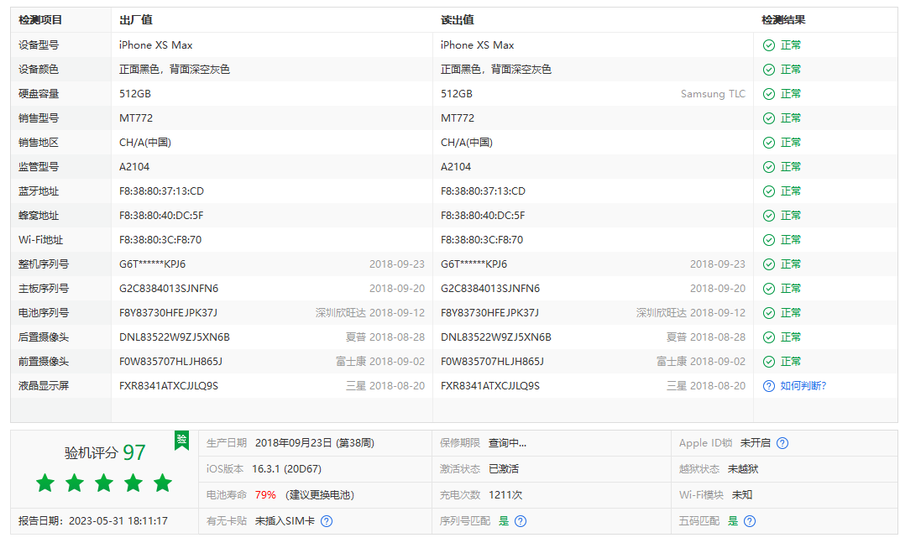Click the green check icon in 设备型号 row
This screenshot has height=543, width=900.
(x=769, y=45)
